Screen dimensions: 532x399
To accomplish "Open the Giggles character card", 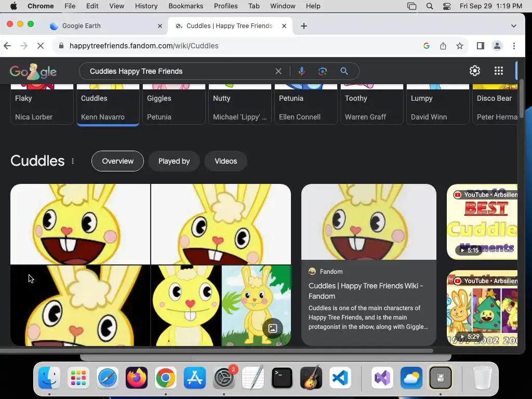I will [x=174, y=104].
